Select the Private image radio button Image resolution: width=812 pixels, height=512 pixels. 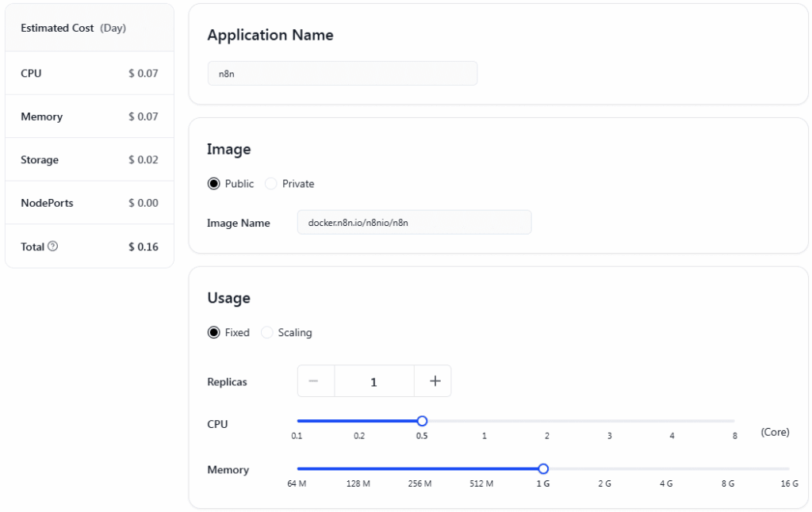pyautogui.click(x=271, y=184)
